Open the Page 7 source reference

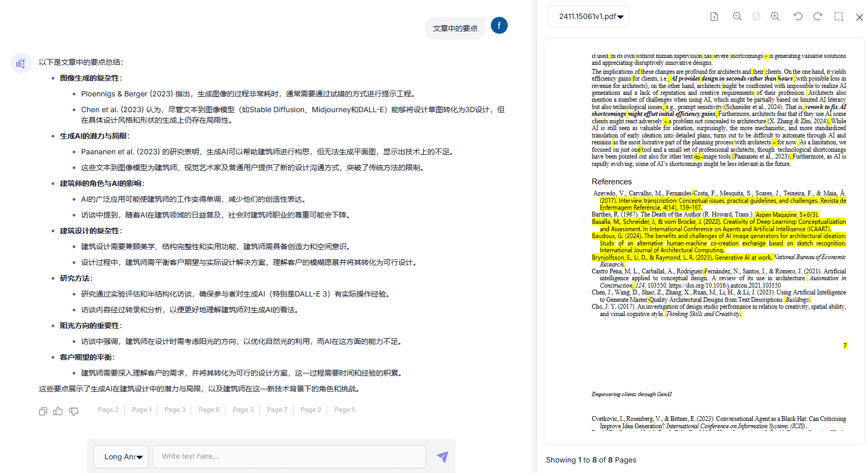point(277,410)
